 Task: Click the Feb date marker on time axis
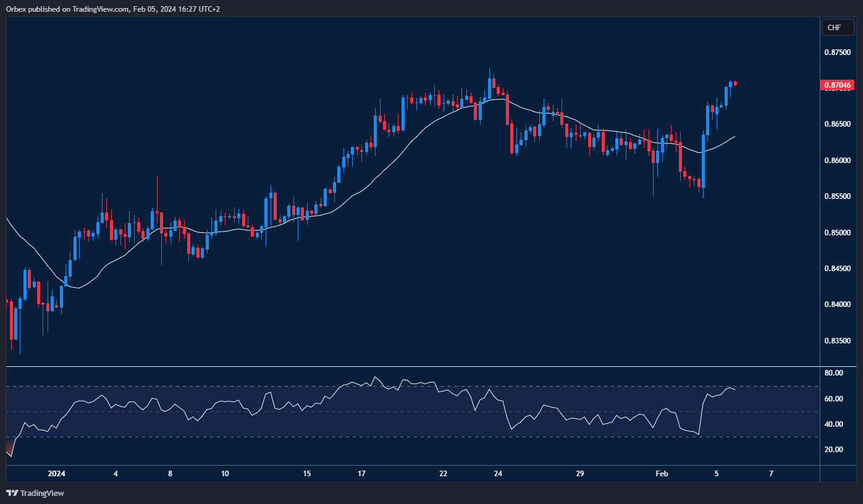(x=662, y=474)
